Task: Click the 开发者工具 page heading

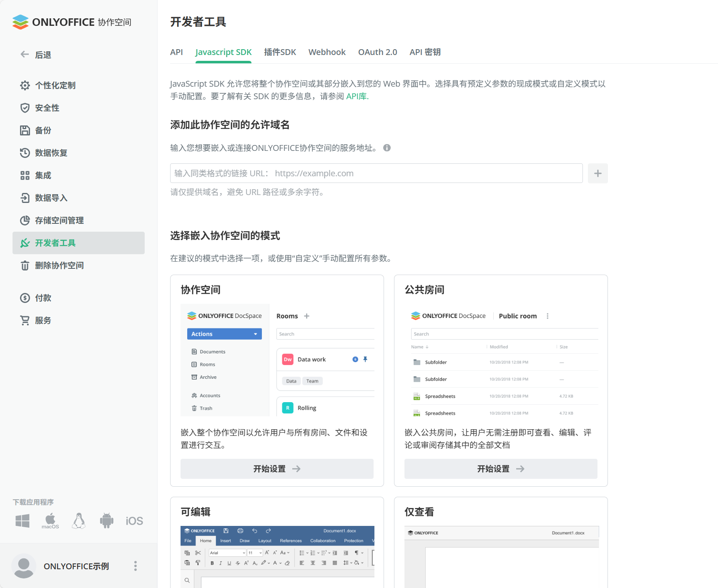Action: [198, 22]
